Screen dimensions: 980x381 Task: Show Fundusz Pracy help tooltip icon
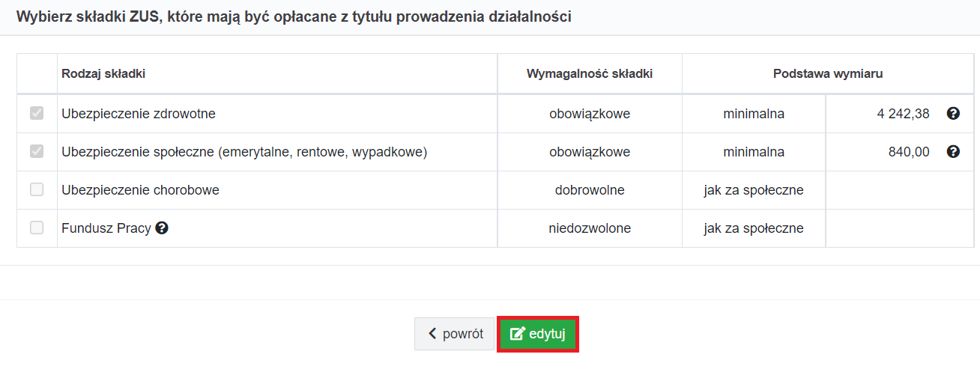point(162,228)
